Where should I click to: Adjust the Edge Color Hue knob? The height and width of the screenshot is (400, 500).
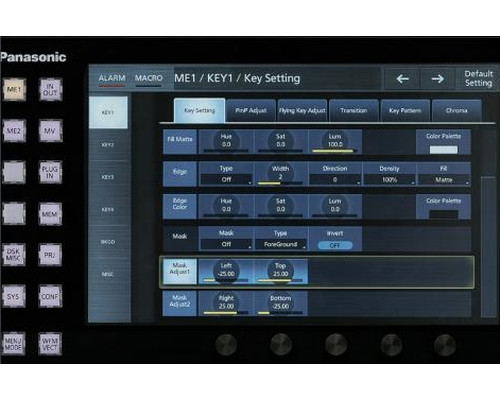coord(226,206)
